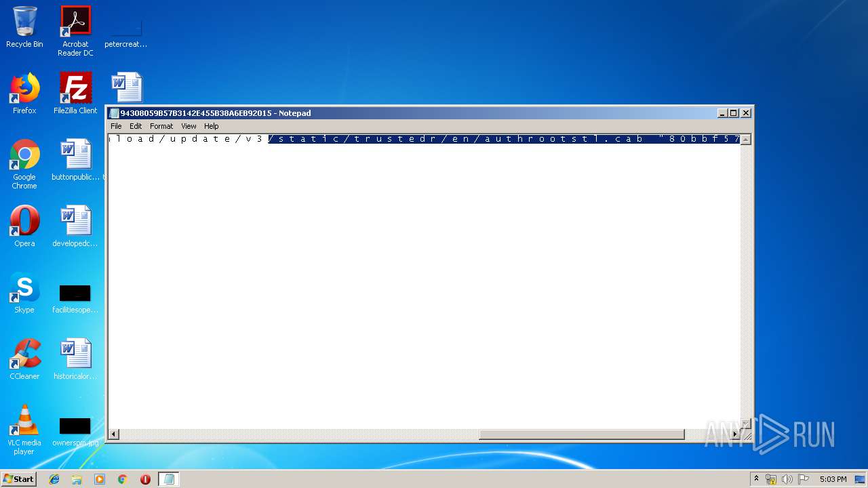This screenshot has height=488, width=868.
Task: Open the Start menu
Action: click(x=18, y=479)
